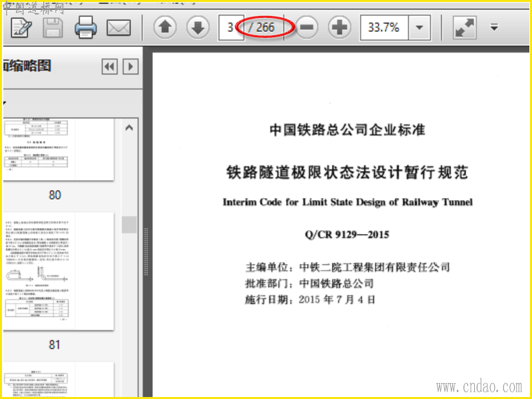Screen dimensions: 532x399
Task: Click the "/ 266" total pages text
Action: (x=261, y=27)
